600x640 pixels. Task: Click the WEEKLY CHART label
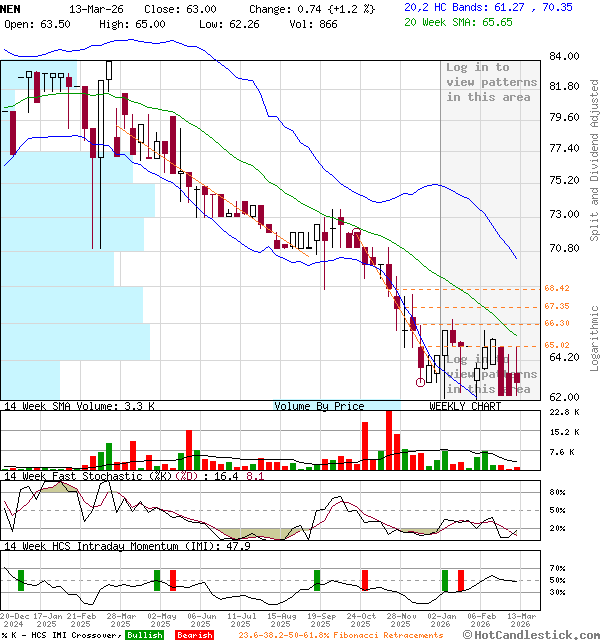click(x=465, y=406)
